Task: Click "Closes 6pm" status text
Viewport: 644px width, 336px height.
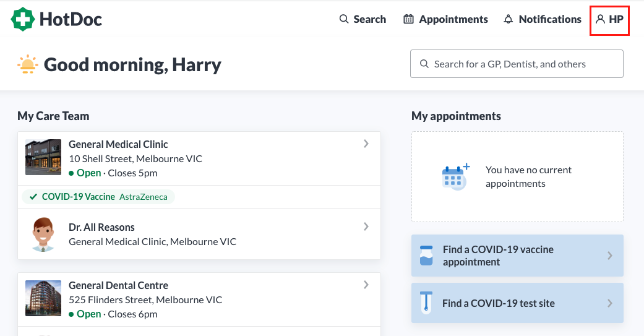Action: click(132, 314)
